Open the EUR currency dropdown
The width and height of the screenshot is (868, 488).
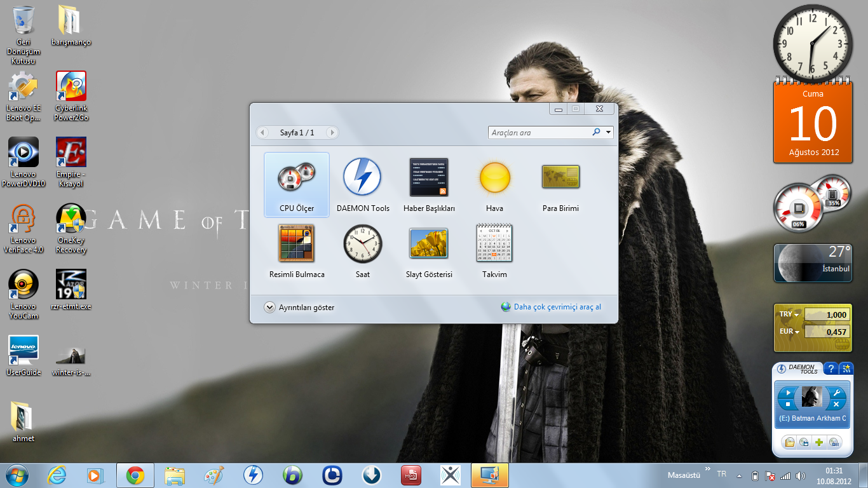tap(789, 332)
